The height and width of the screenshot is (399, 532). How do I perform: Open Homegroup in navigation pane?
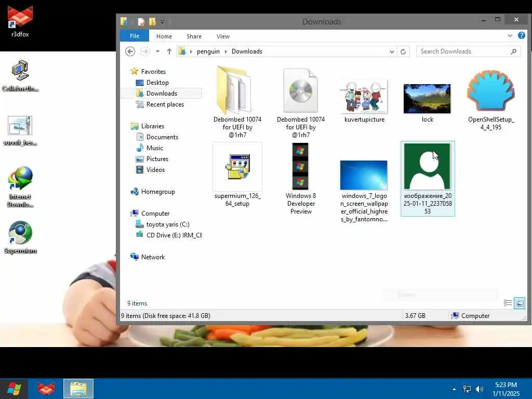tap(158, 191)
